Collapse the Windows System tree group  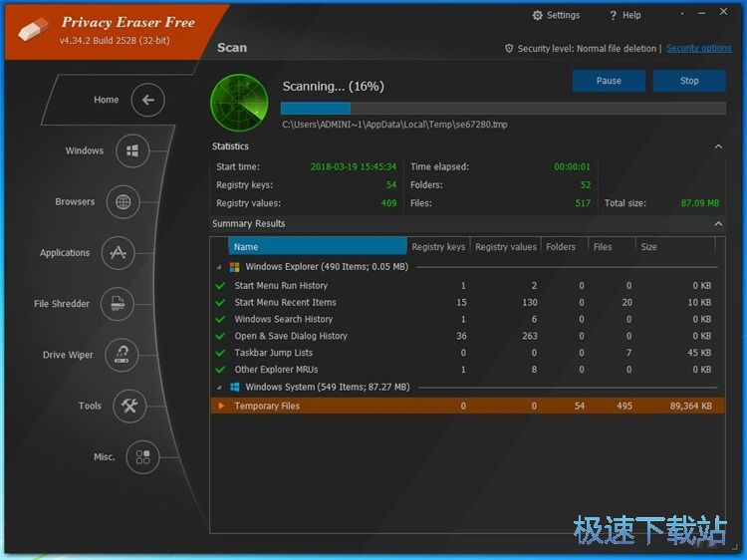point(219,388)
